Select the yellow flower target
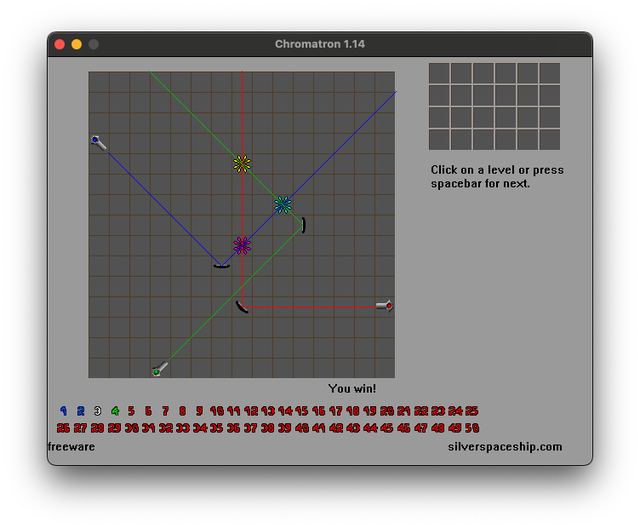The height and width of the screenshot is (528, 640). (242, 164)
